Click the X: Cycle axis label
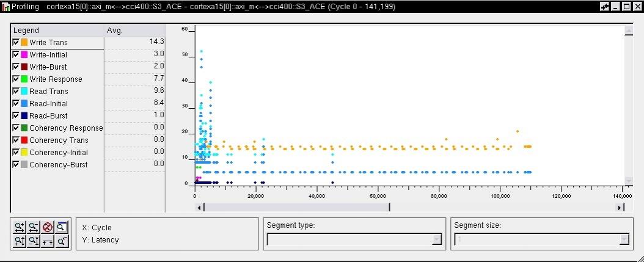The width and height of the screenshot is (644, 262). click(x=97, y=228)
